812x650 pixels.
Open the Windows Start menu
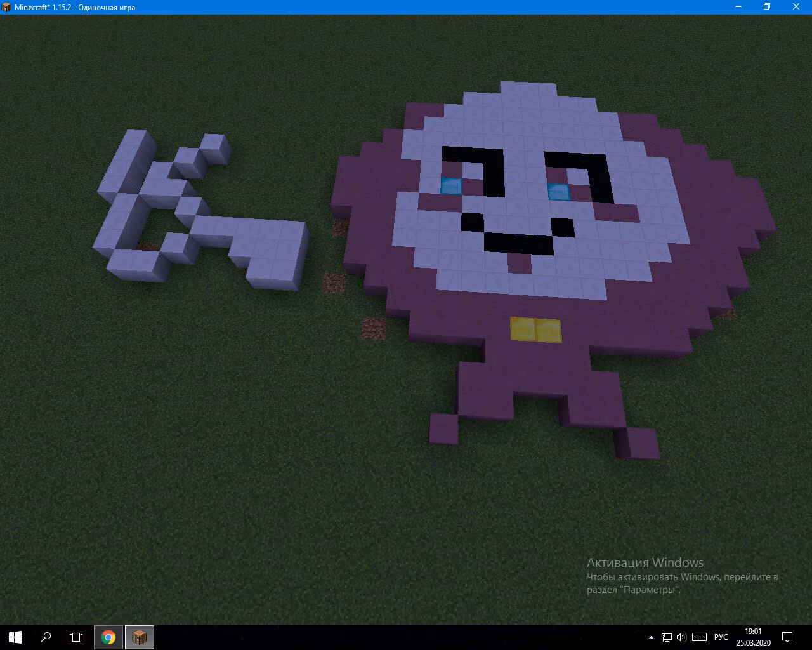pyautogui.click(x=15, y=637)
